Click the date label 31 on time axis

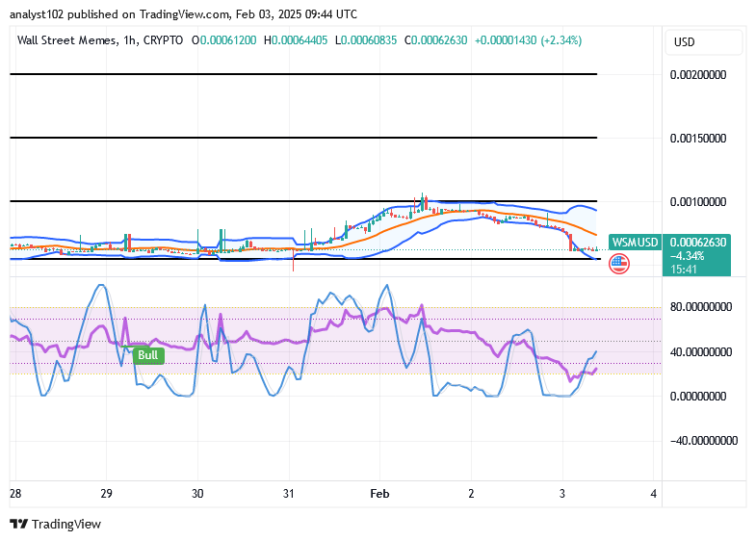pos(288,494)
